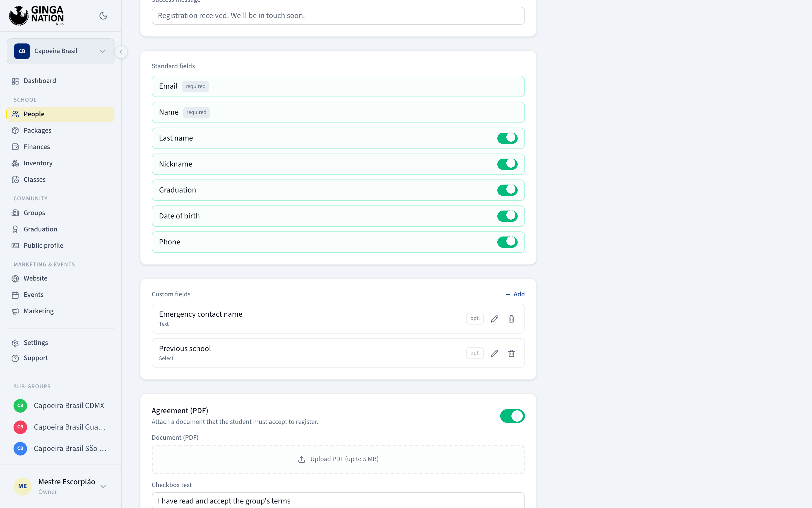812x508 pixels.
Task: Click the Classes calendar icon
Action: (x=15, y=180)
